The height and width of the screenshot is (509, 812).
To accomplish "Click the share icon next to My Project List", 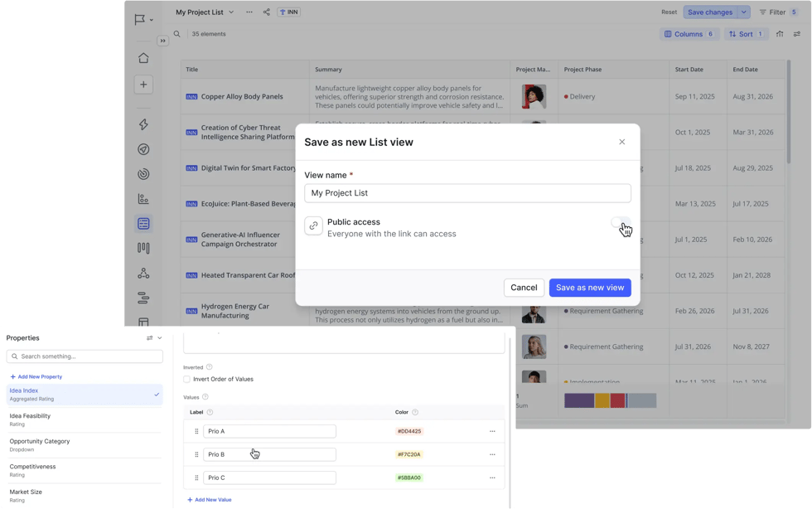I will pyautogui.click(x=266, y=12).
